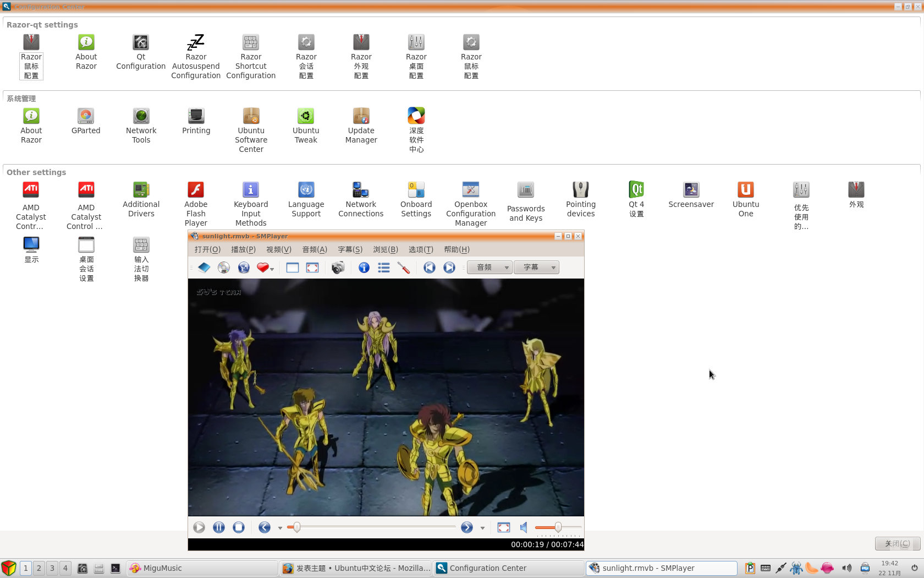Open Pointing devices settings

tap(581, 199)
